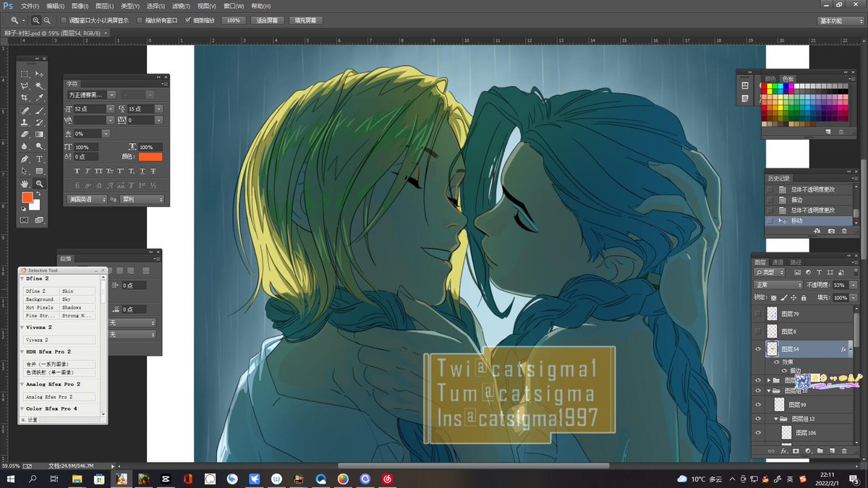
Task: Toggle the scrubby zoom checkbox
Action: (x=189, y=20)
